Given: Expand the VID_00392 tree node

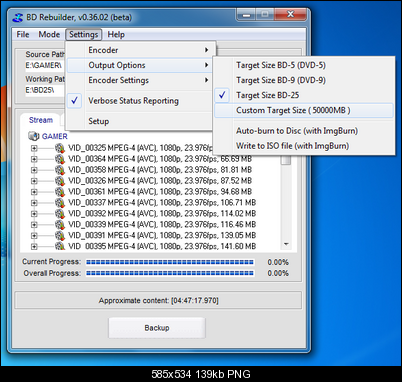Looking at the screenshot, I should click(x=34, y=214).
